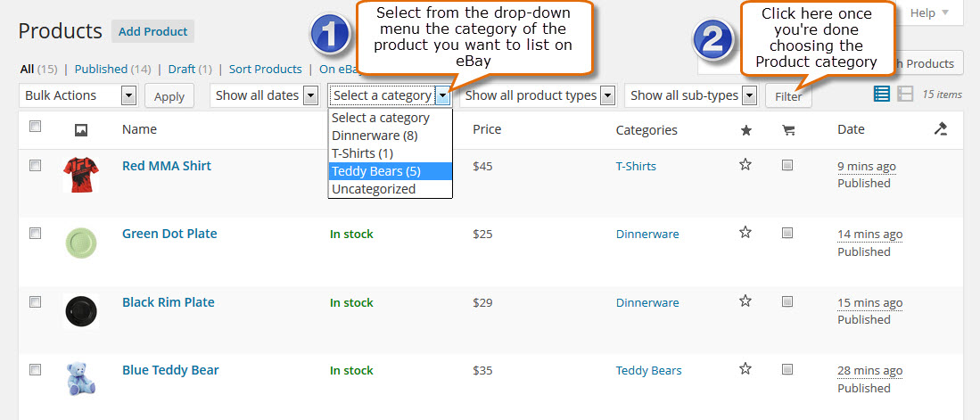Check the Black Rim Plate row checkbox

(x=36, y=302)
